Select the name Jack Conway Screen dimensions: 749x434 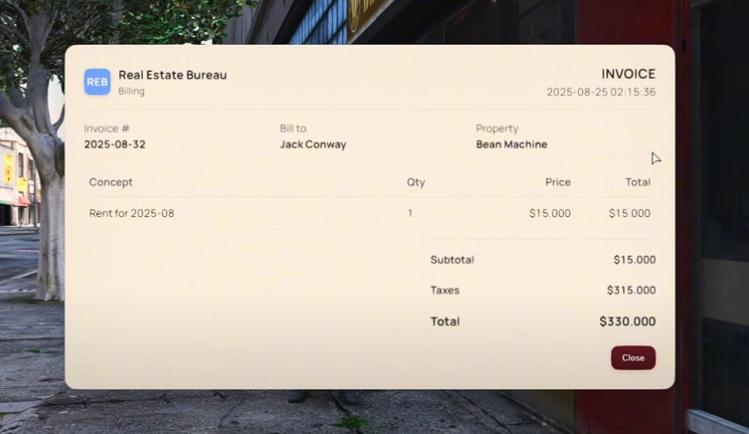313,144
